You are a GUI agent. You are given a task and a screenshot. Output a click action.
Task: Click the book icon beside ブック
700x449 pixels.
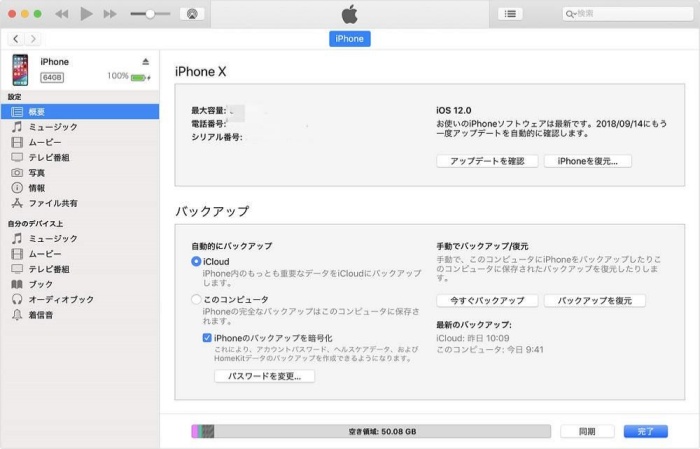click(17, 284)
